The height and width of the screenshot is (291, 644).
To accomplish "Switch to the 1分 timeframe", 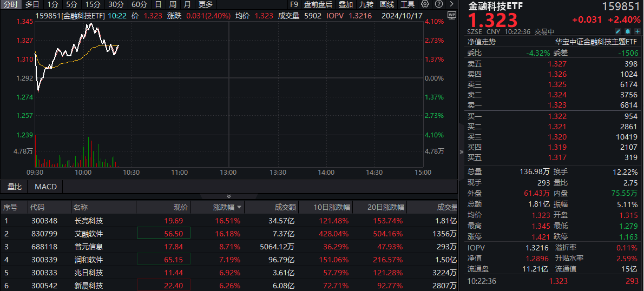I will (52, 4).
